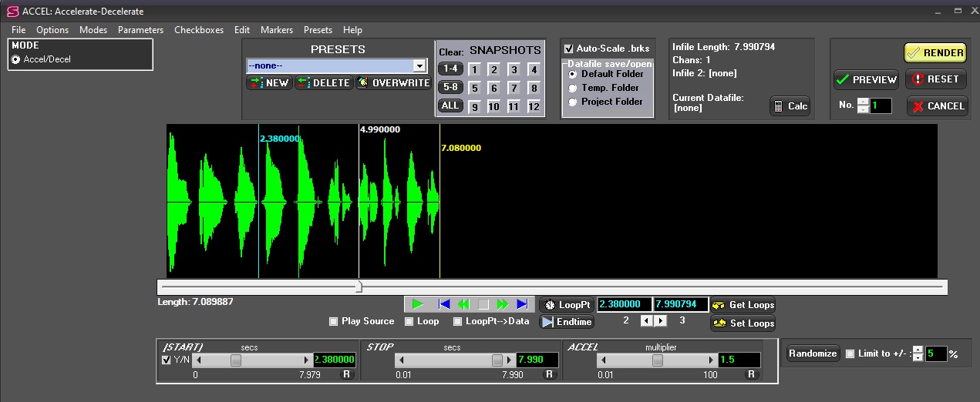Click the fast-forward double arrow icon
The height and width of the screenshot is (402, 980).
[503, 304]
